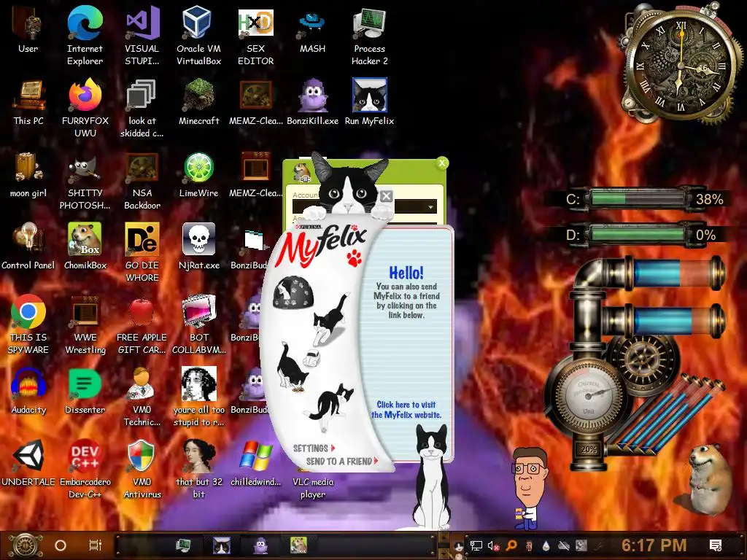Click the 6:17 PM taskbar clock
This screenshot has height=560, width=747.
pos(654,545)
